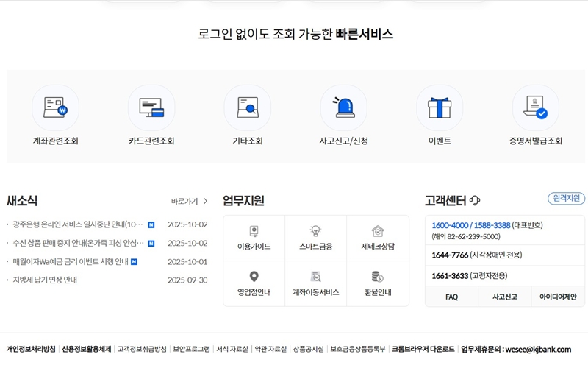Open 매월이자Wa예금 금리 이벤트 시행 안내
Image resolution: width=588 pixels, height=368 pixels.
(x=71, y=261)
